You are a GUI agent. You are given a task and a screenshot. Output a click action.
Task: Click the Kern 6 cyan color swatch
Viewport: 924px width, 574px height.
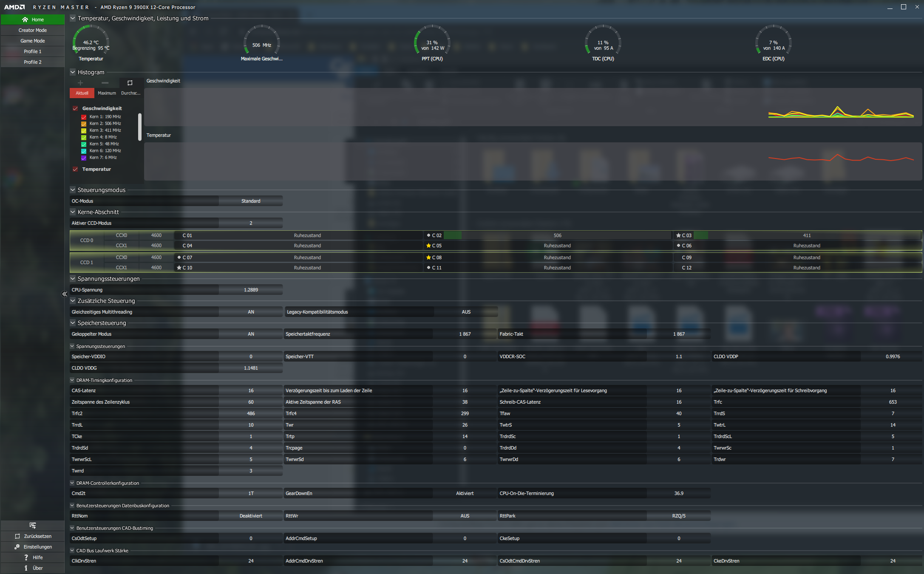tap(84, 151)
